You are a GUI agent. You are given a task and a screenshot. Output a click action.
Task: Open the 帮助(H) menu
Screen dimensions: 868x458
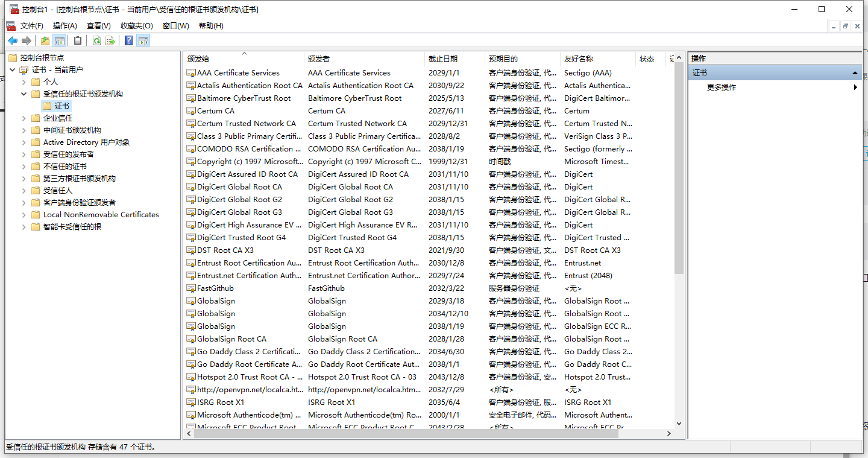211,25
